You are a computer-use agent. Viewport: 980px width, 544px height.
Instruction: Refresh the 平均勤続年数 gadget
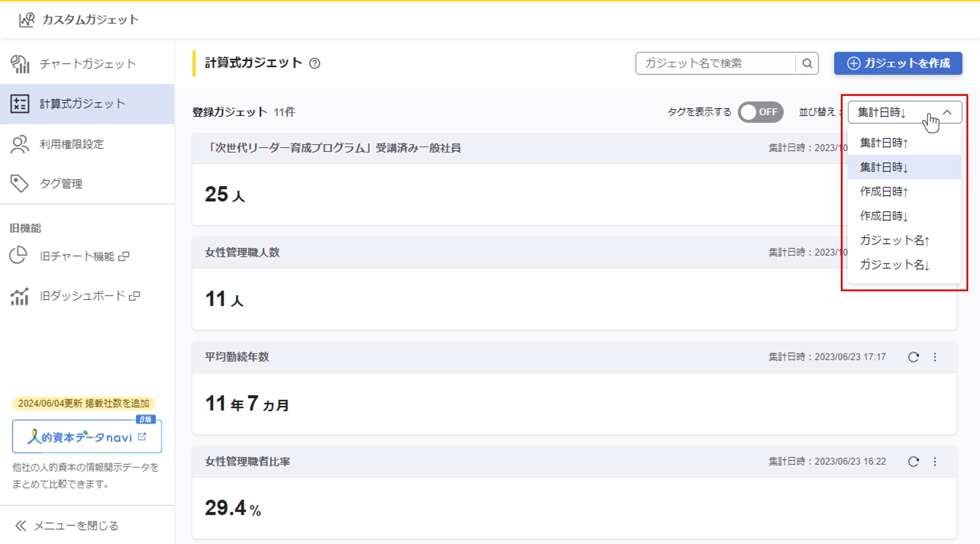(913, 357)
